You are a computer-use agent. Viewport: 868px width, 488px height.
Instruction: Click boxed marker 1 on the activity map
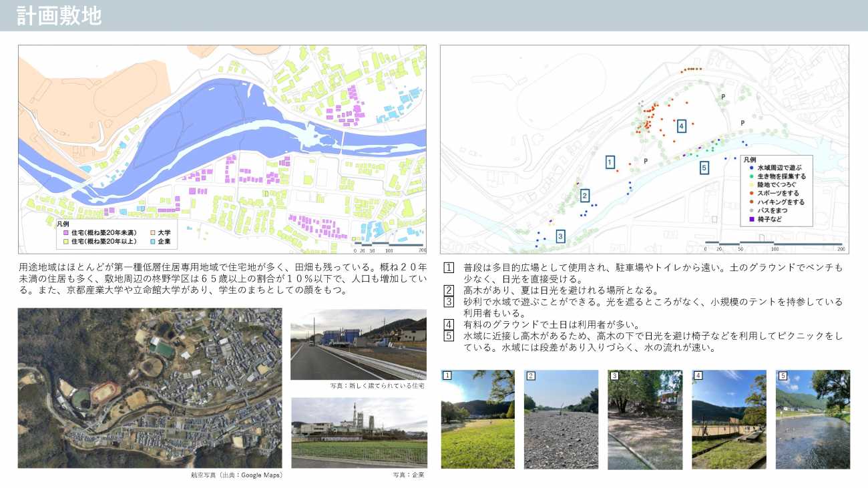coord(610,162)
